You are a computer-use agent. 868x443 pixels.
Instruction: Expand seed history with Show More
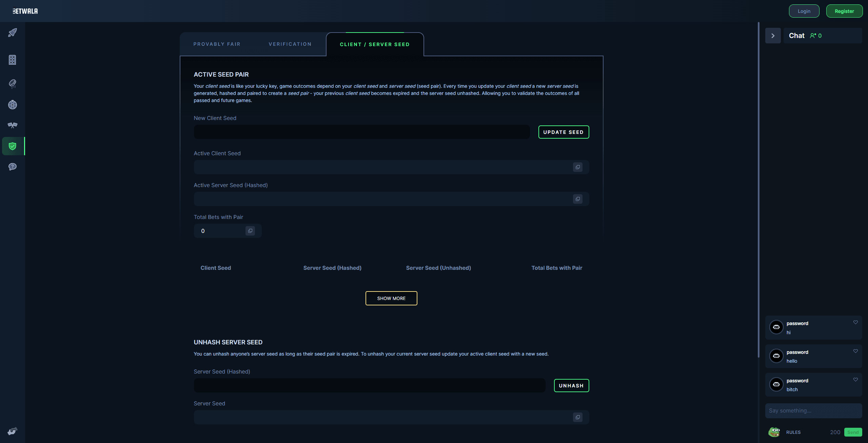pos(391,298)
